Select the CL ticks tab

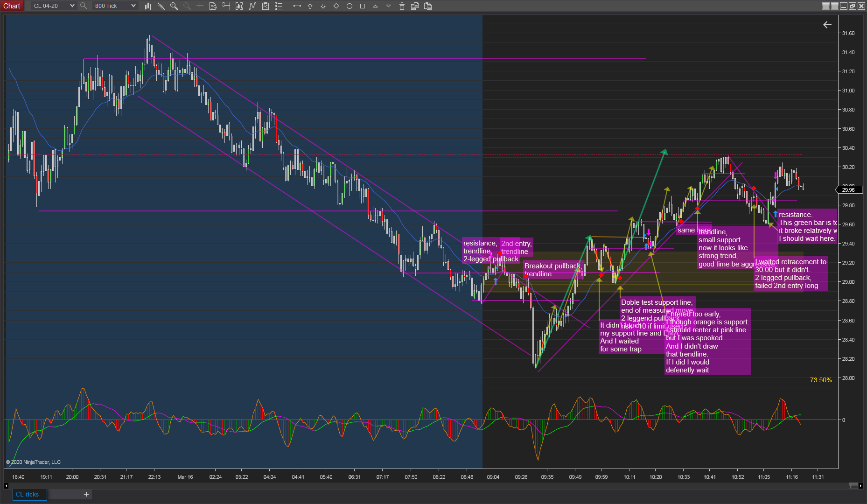tap(30, 494)
